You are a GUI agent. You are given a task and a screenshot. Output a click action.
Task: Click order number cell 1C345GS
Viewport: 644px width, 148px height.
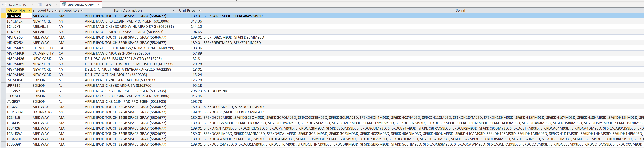coord(19,107)
